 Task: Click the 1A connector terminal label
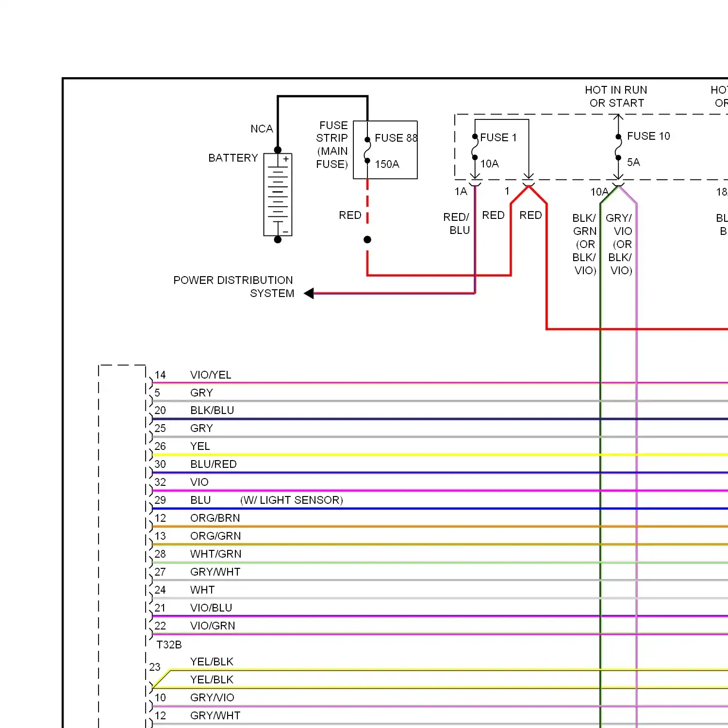[461, 192]
